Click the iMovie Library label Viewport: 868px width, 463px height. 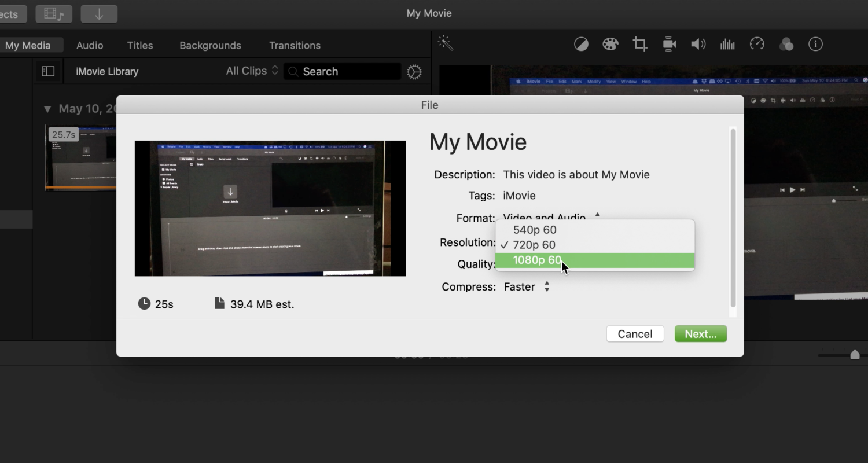click(x=107, y=72)
